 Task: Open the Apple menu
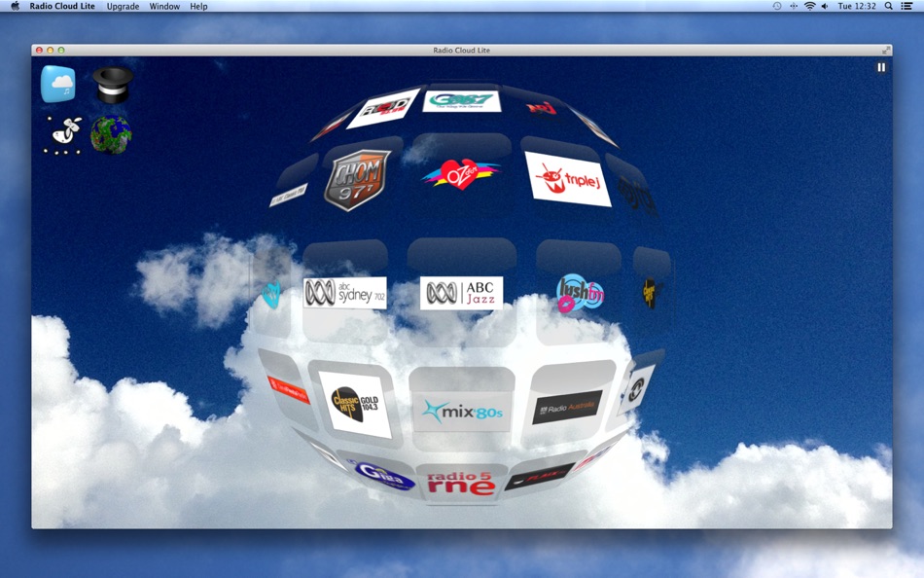coord(15,6)
